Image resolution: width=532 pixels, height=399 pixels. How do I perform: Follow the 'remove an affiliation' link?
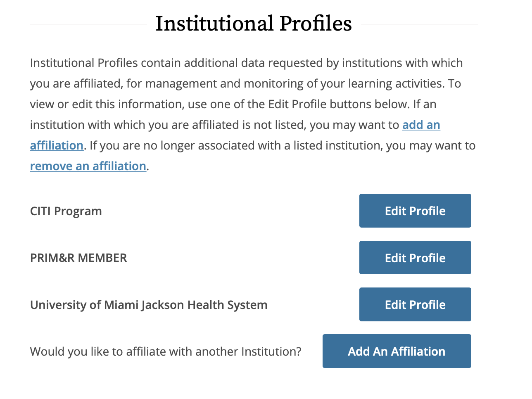tap(88, 166)
